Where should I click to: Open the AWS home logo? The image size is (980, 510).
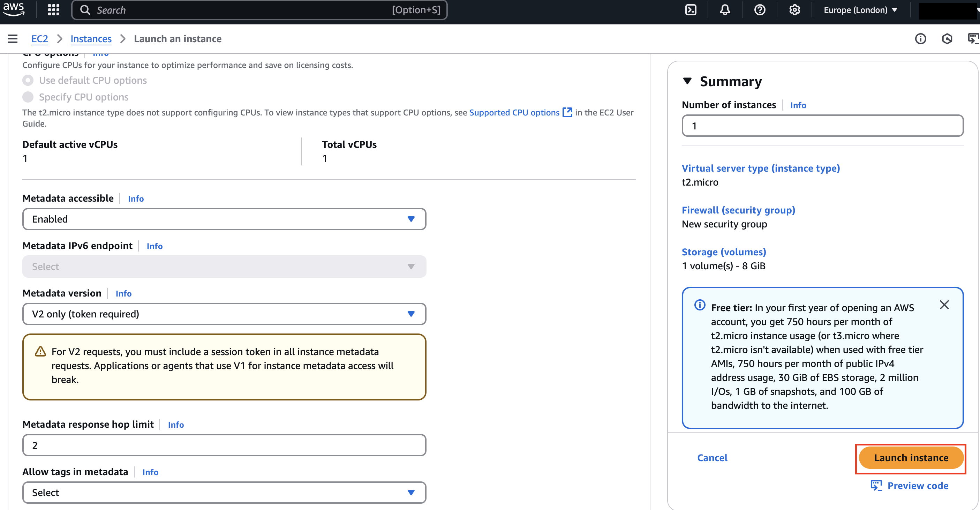click(x=14, y=9)
